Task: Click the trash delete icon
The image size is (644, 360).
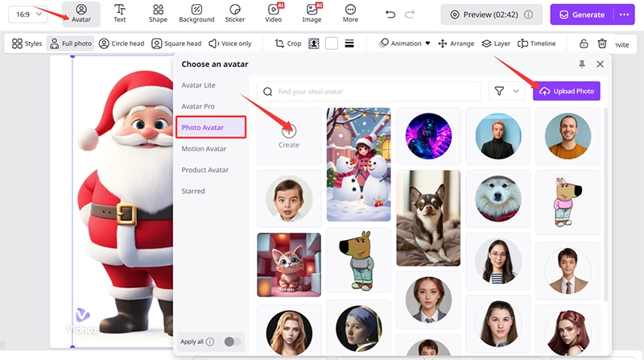Action: [603, 44]
